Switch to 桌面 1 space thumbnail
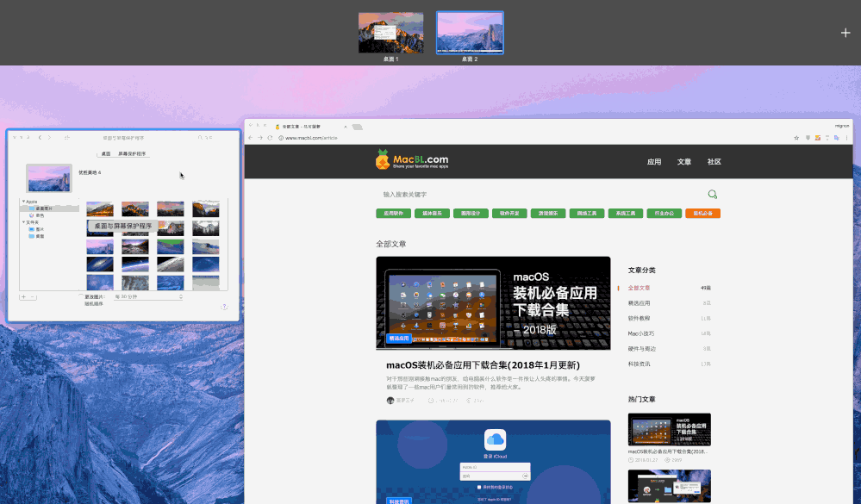Viewport: 861px width, 504px height. (x=391, y=33)
